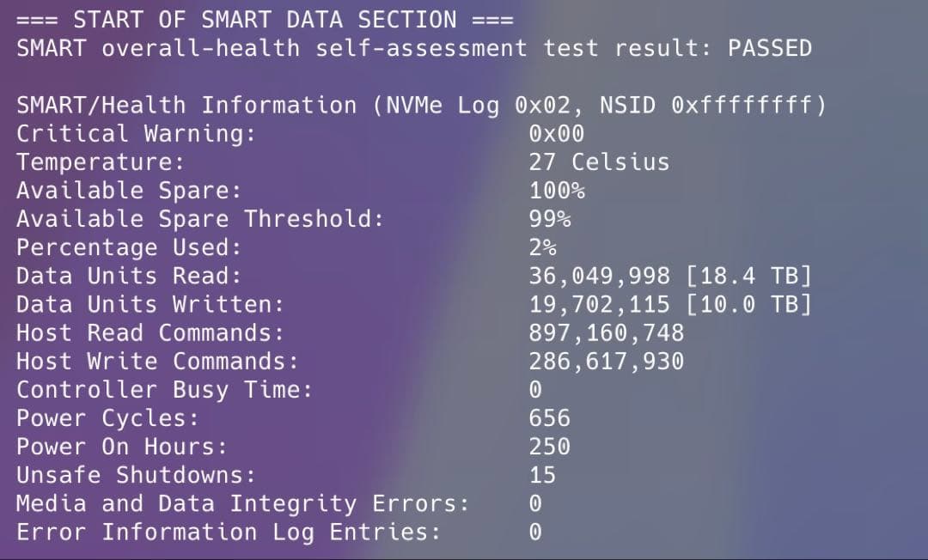This screenshot has width=928, height=560.
Task: Click the Power On Hours value 250
Action: [550, 447]
